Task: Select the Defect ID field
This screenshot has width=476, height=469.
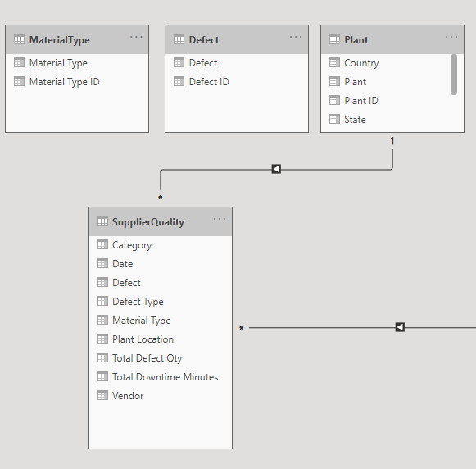Action: (x=237, y=82)
